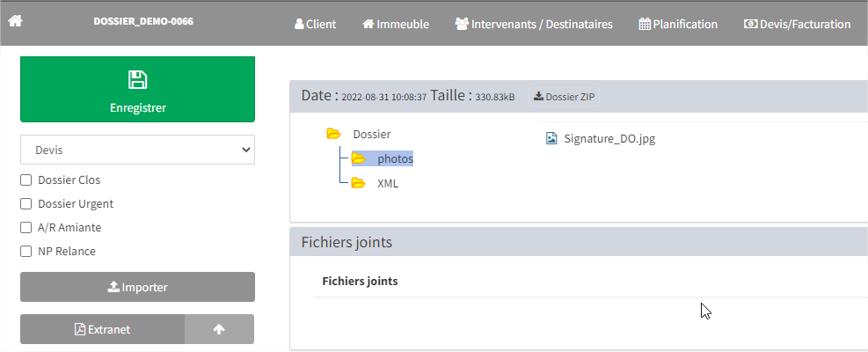Image resolution: width=868 pixels, height=352 pixels.
Task: Open the Client menu
Action: pyautogui.click(x=315, y=24)
